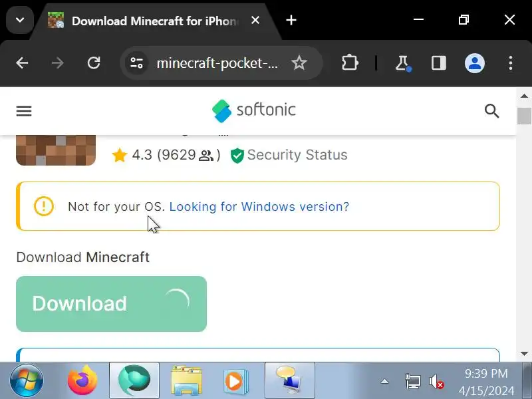The height and width of the screenshot is (399, 532).
Task: Open the tab search dropdown arrow
Action: coord(20,20)
